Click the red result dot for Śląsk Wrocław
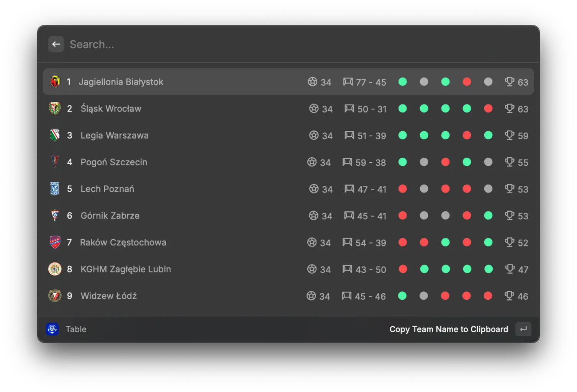 pos(488,109)
